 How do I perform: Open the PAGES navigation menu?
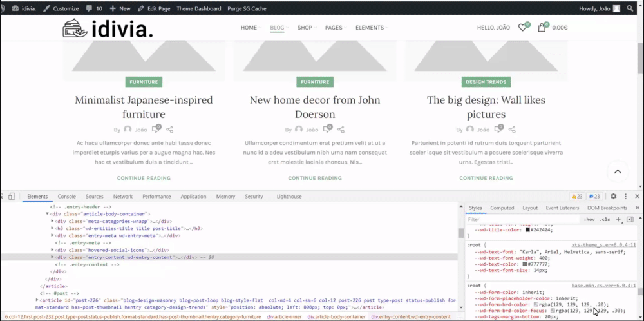(x=336, y=28)
